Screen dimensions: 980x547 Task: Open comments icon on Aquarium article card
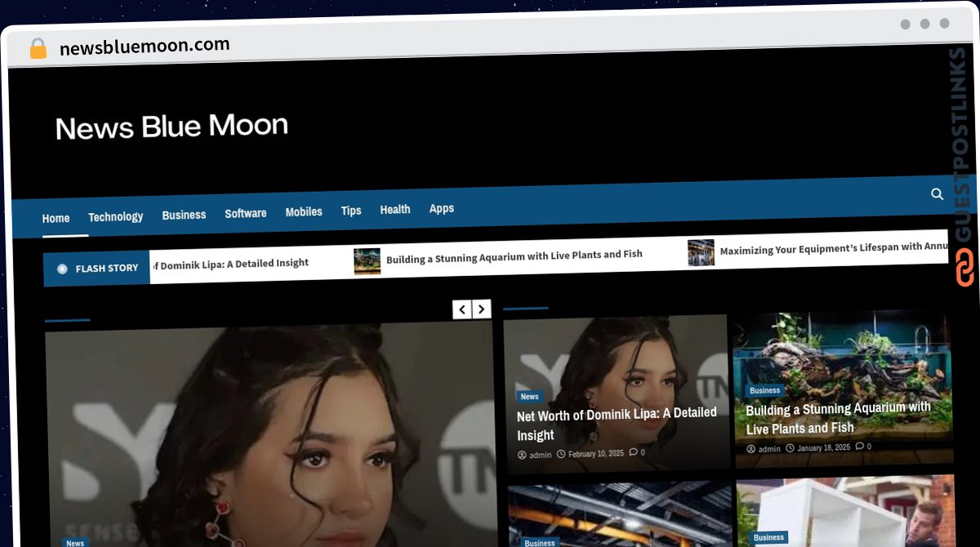(x=860, y=447)
